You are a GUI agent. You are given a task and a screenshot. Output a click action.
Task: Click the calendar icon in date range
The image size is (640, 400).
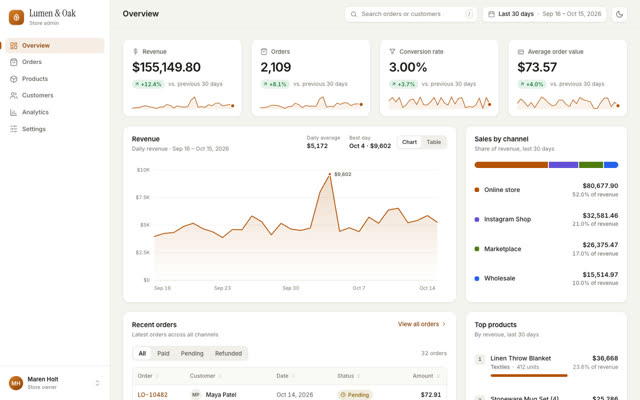click(x=491, y=14)
